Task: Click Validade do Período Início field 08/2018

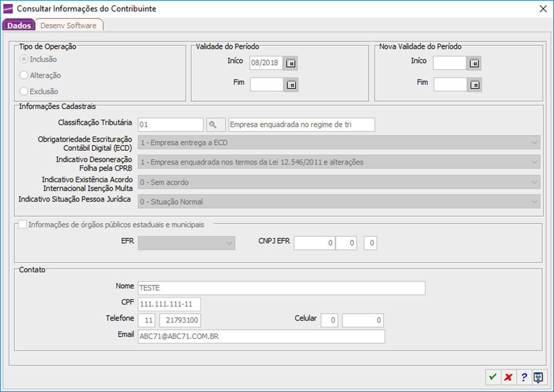Action: [x=267, y=63]
